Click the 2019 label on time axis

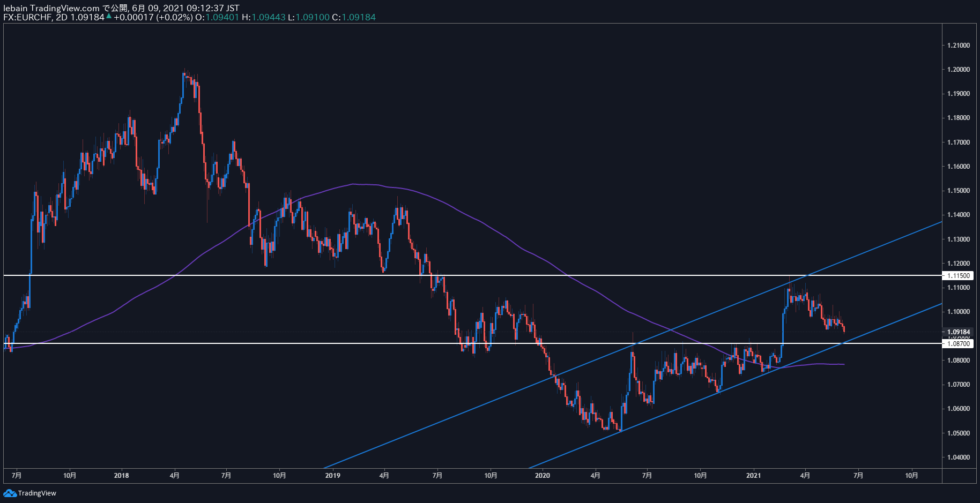click(x=332, y=475)
